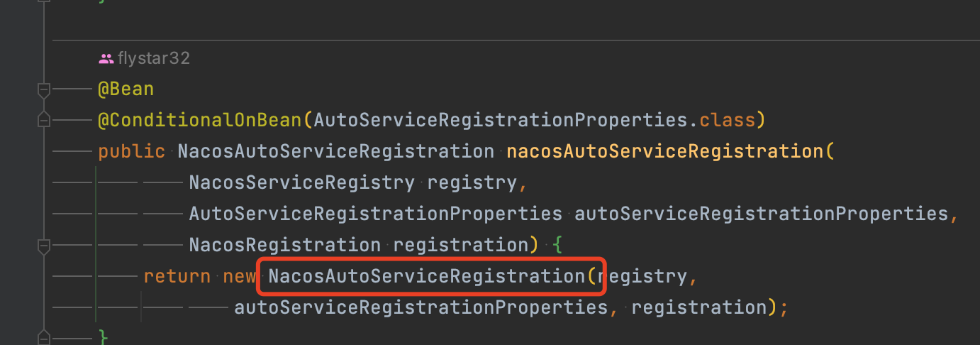980x345 pixels.
Task: Click highlighted NacosAutoServiceRegistration constructor call
Action: click(427, 276)
